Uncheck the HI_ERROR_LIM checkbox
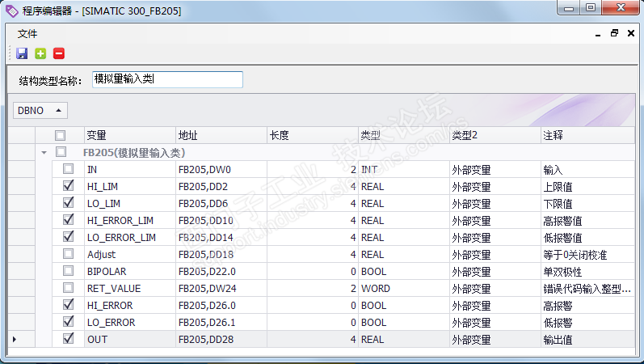The image size is (644, 364). pos(68,220)
